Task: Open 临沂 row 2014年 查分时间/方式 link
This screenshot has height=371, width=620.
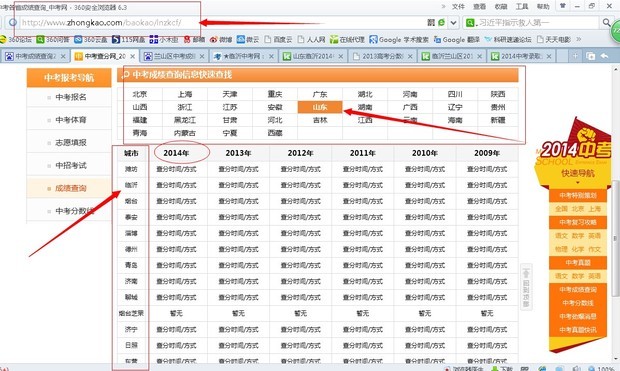Action: coord(176,185)
